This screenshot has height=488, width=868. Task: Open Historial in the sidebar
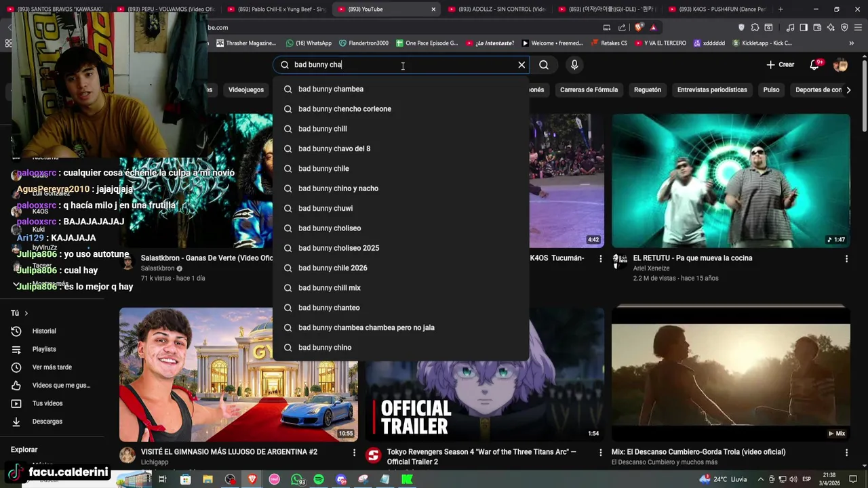coord(44,331)
